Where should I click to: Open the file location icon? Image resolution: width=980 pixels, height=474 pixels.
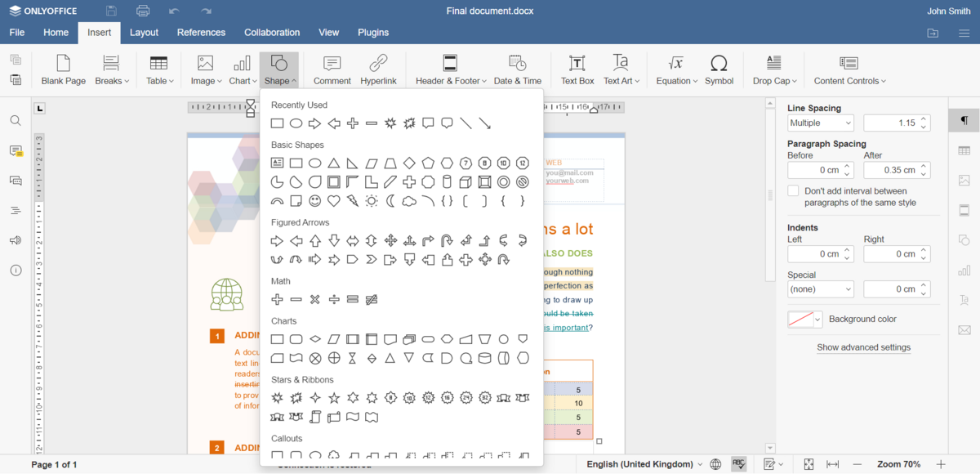tap(933, 33)
